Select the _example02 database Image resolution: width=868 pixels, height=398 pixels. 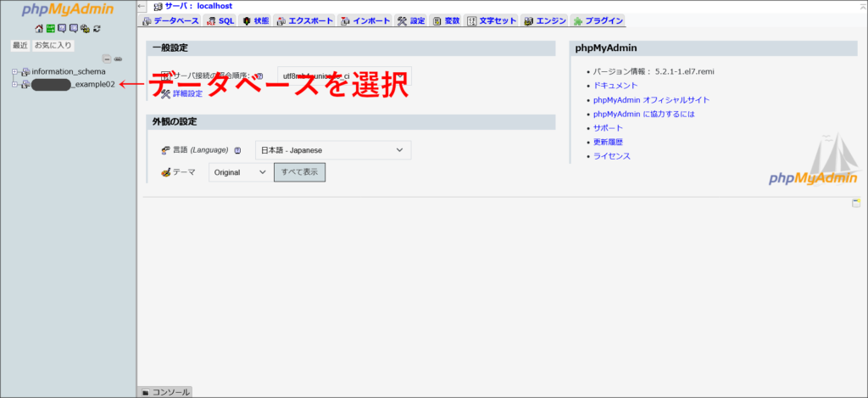tap(74, 85)
